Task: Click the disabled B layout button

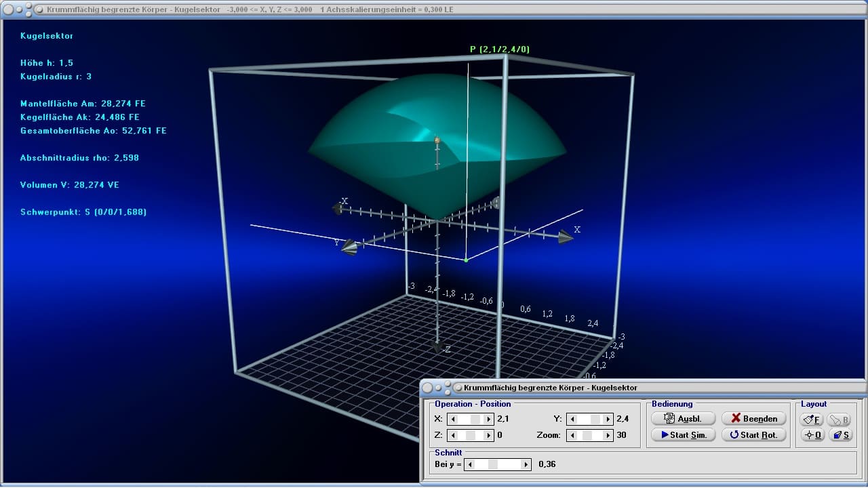Action: [840, 419]
